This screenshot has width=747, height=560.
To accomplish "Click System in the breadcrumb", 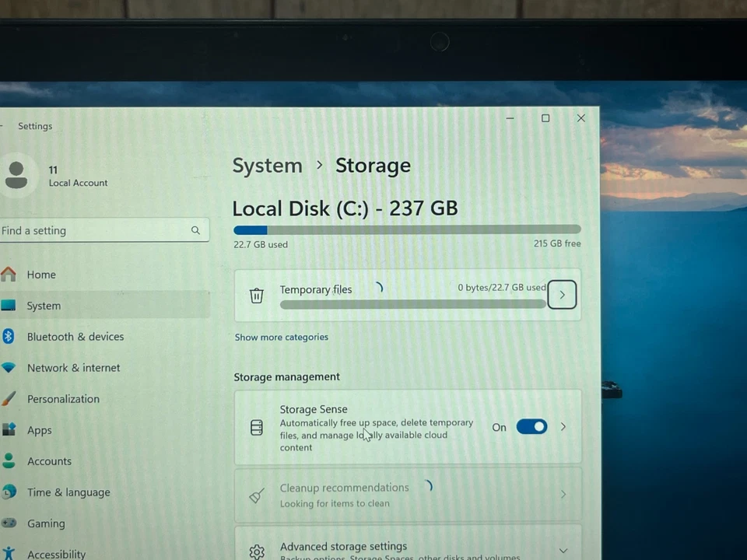I will pos(267,166).
